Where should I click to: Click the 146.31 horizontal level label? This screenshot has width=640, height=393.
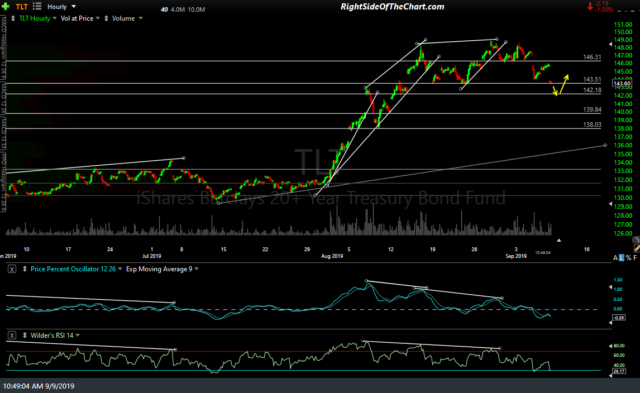(x=592, y=57)
